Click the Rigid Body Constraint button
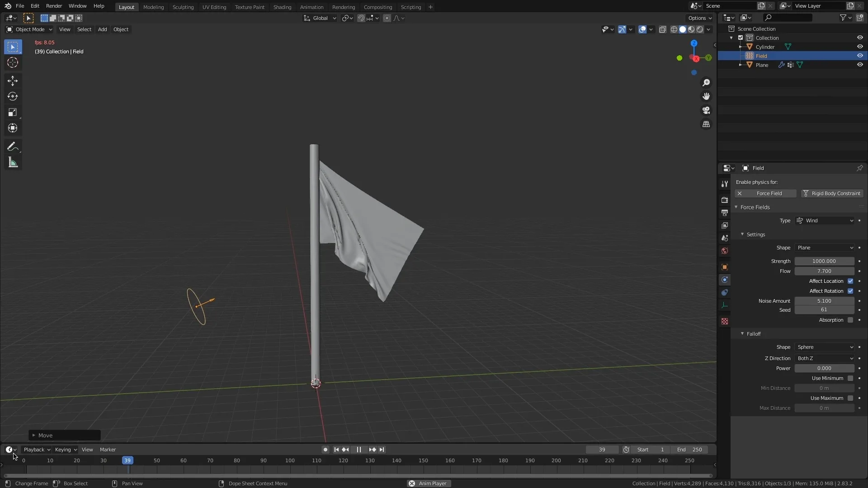The width and height of the screenshot is (868, 488). 832,193
